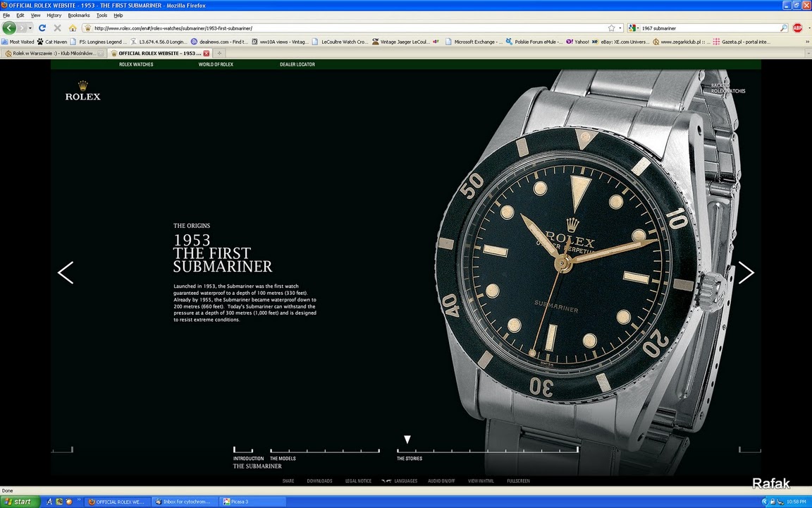Open the address bar history dropdown arrow
This screenshot has height=508, width=812.
(620, 28)
